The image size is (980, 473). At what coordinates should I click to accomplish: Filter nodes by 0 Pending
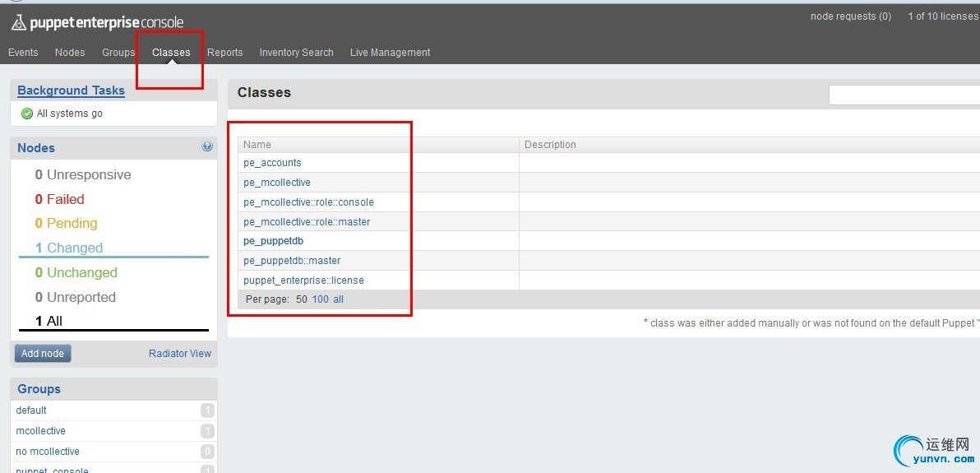click(67, 224)
